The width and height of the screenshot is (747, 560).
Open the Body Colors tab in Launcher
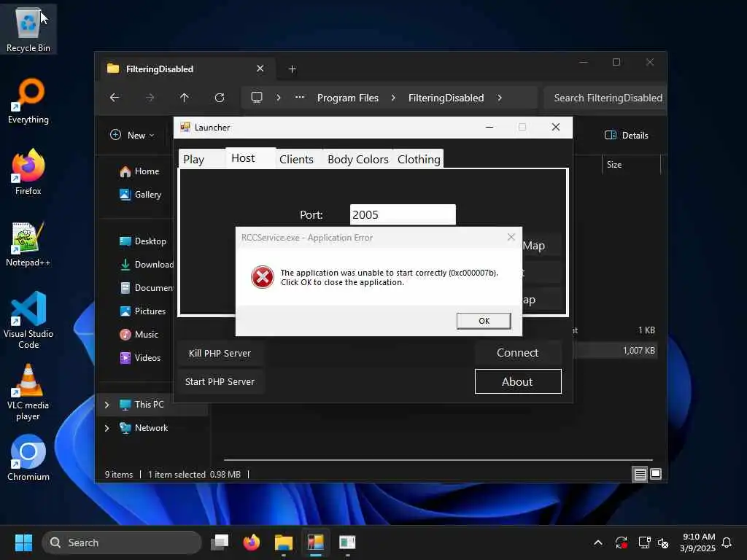[x=357, y=159]
